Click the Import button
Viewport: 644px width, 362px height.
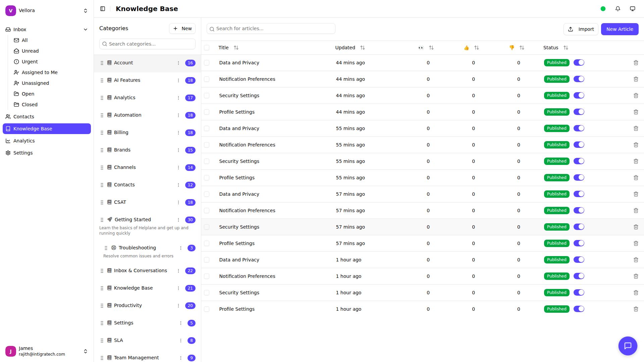click(x=581, y=29)
